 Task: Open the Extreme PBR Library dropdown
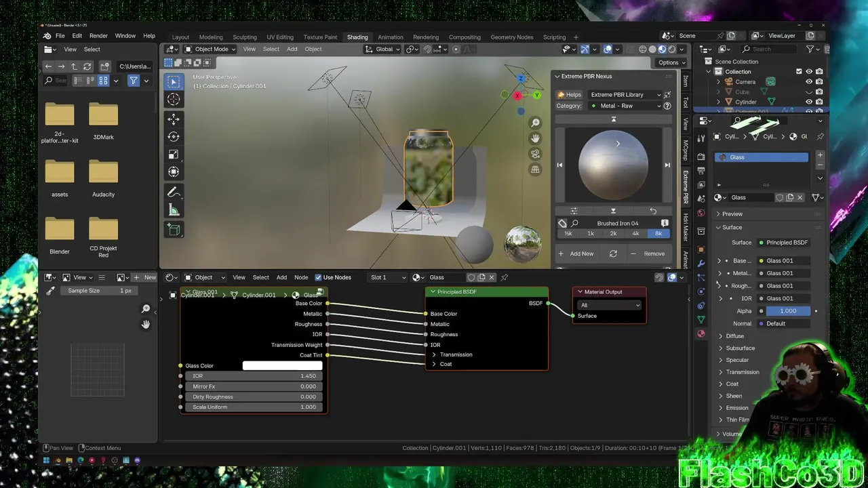[x=624, y=95]
